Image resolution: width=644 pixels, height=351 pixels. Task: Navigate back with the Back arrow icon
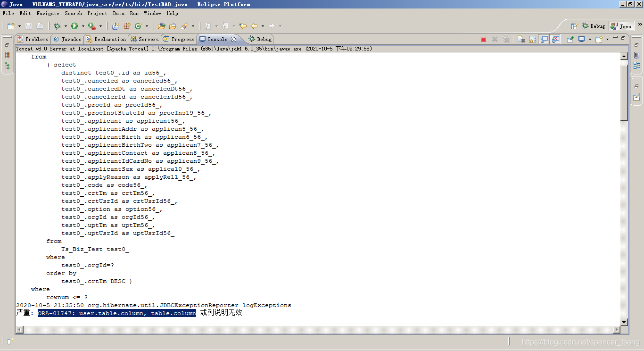pos(253,26)
